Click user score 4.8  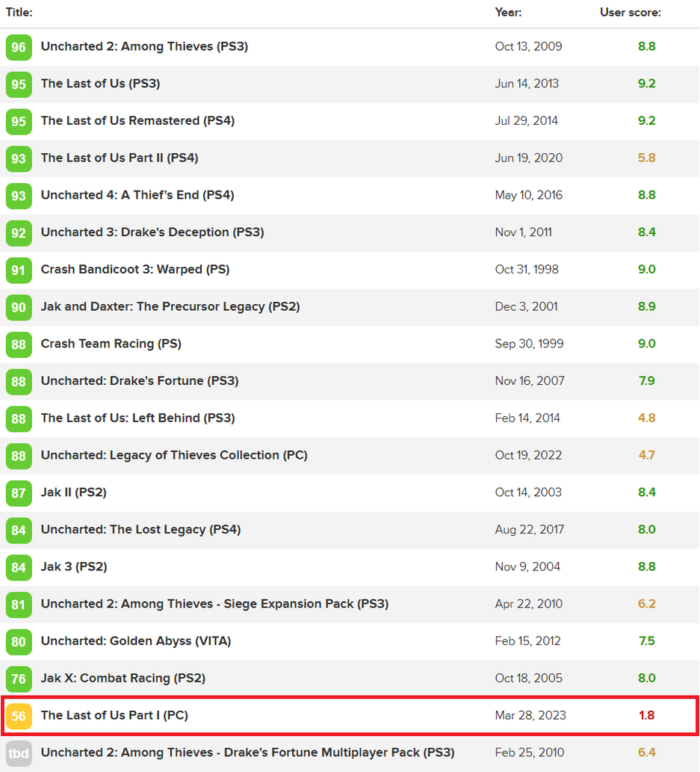pos(647,419)
